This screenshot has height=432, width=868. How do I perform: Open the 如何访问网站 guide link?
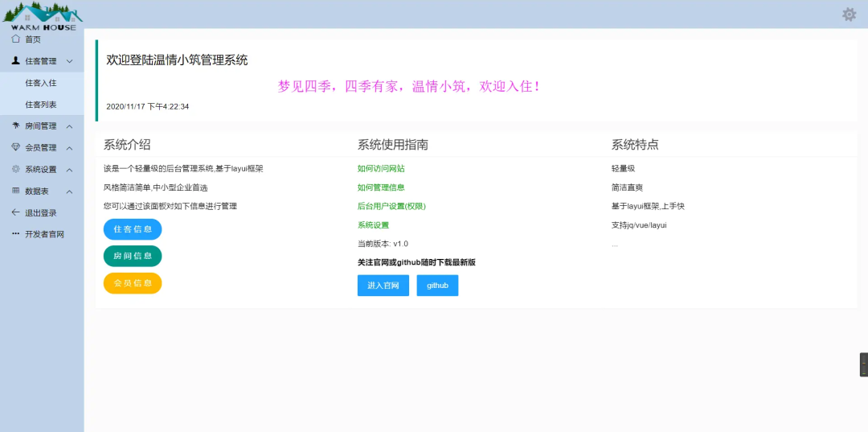(381, 169)
